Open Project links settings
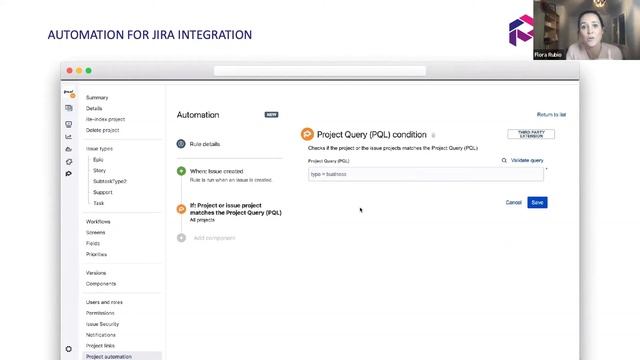 (x=100, y=346)
